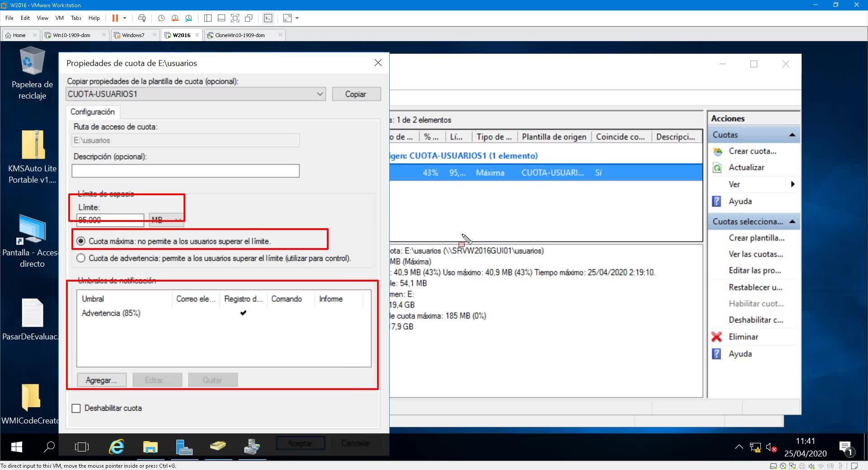
Task: Select the Cuota máxima radio button
Action: (81, 241)
